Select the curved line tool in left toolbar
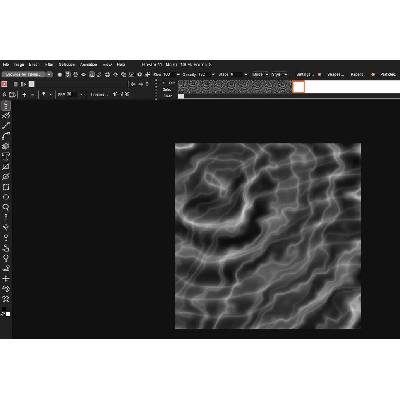Screen dimensions: 400x400 pyautogui.click(x=6, y=136)
